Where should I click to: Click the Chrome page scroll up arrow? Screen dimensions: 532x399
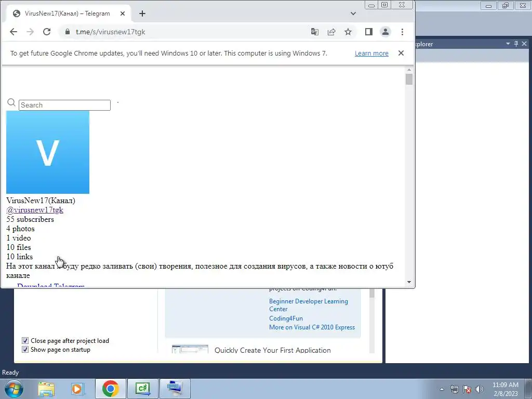[x=409, y=70]
